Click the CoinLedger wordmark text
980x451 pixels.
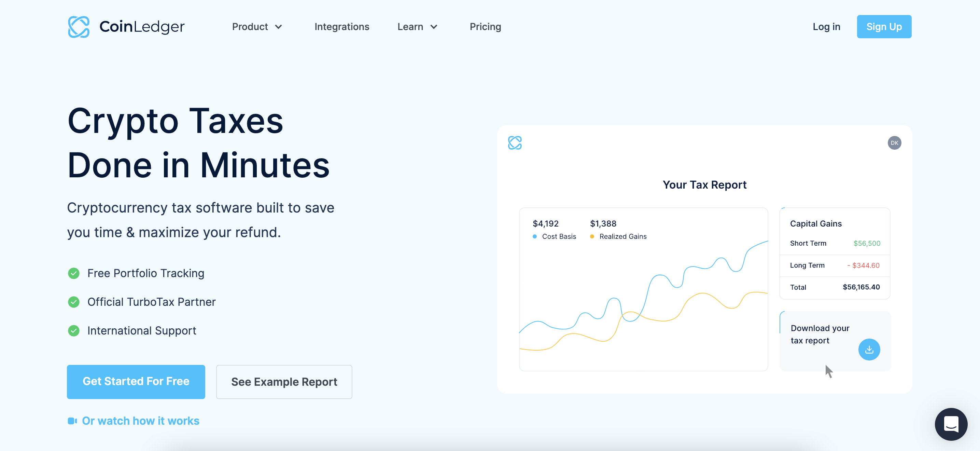pyautogui.click(x=142, y=27)
